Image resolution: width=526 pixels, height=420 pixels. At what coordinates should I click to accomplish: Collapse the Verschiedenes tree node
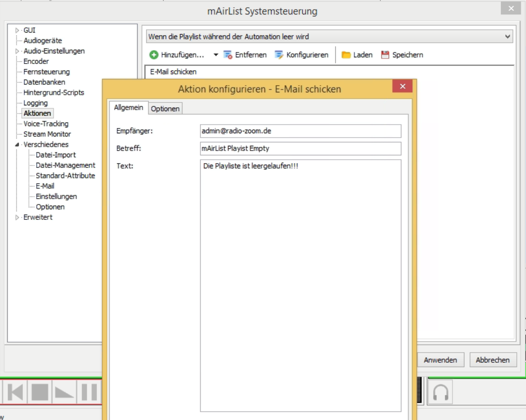[x=18, y=145]
